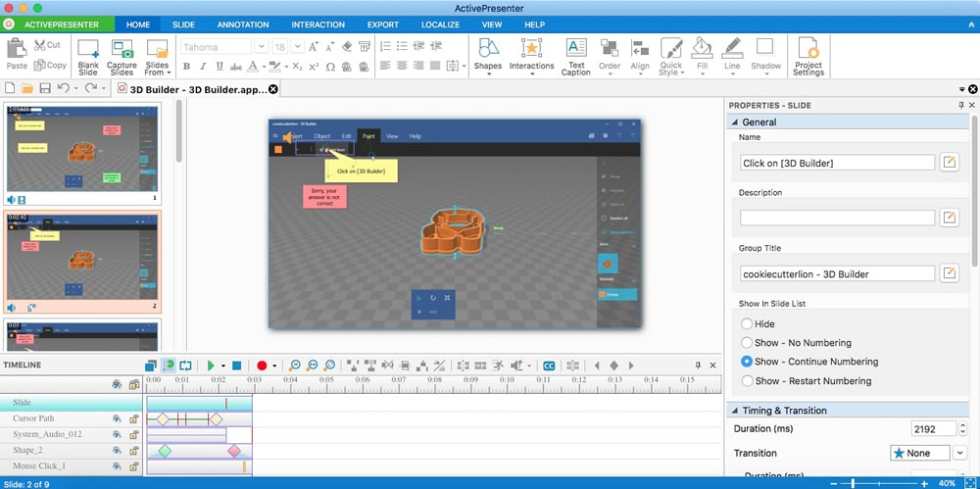Image resolution: width=980 pixels, height=489 pixels.
Task: Copy the selected object
Action: [x=49, y=65]
